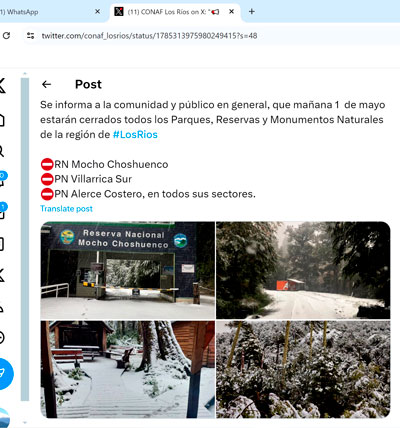Screen dimensions: 400x428
Task: Compose a new post with blue button
Action: point(3,374)
